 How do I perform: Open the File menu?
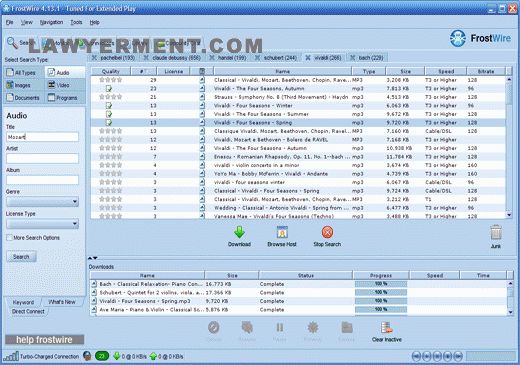9,22
